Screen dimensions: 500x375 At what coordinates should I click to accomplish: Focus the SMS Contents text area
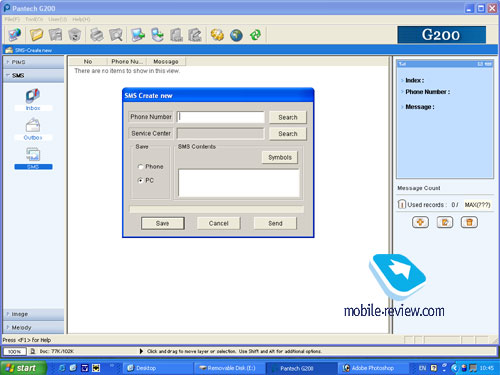(239, 183)
